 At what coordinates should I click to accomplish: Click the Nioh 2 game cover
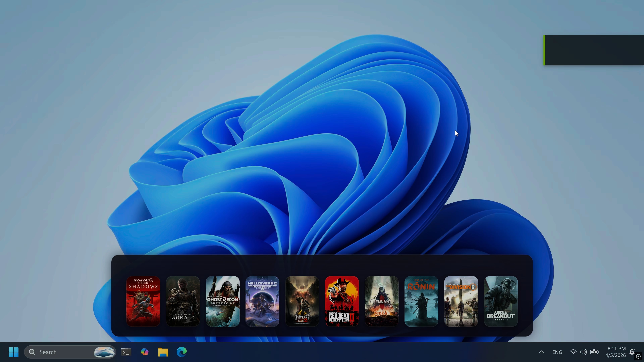[x=302, y=301]
